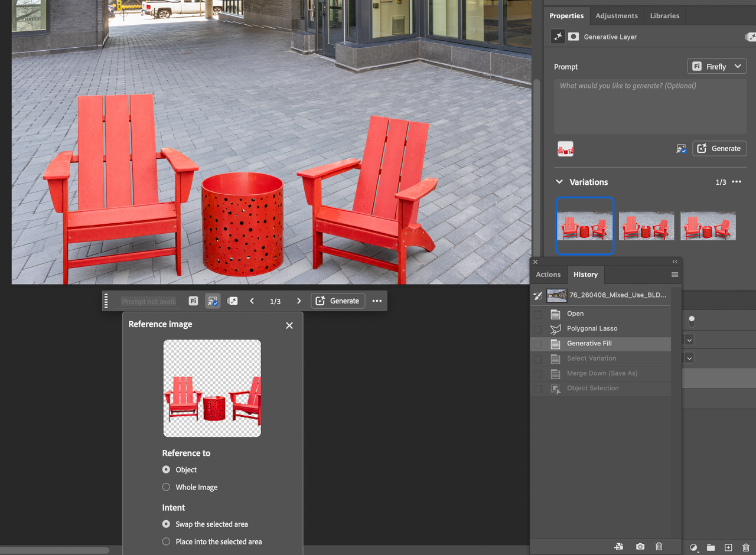Select the second variation thumbnail
This screenshot has width=756, height=555.
[x=646, y=226]
